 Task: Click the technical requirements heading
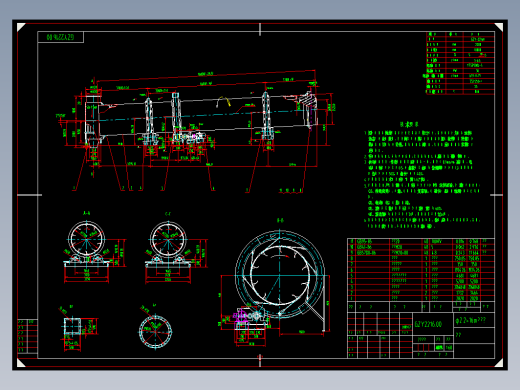(409, 124)
